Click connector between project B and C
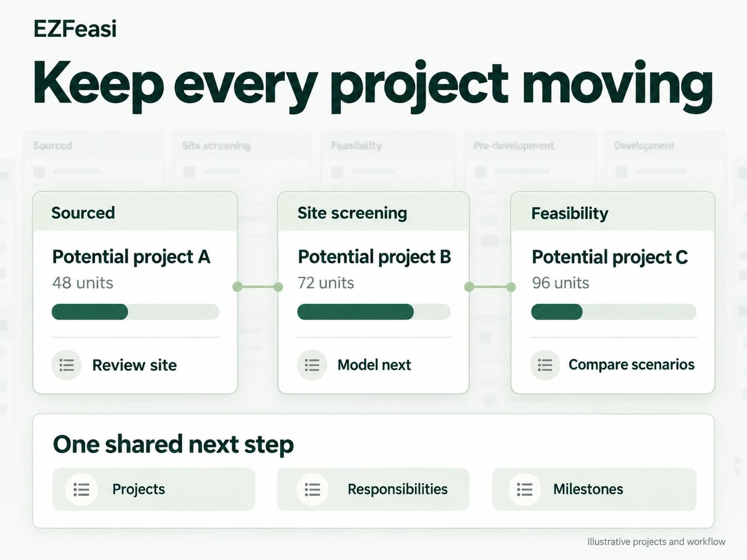Image resolution: width=747 pixels, height=560 pixels. [x=490, y=287]
